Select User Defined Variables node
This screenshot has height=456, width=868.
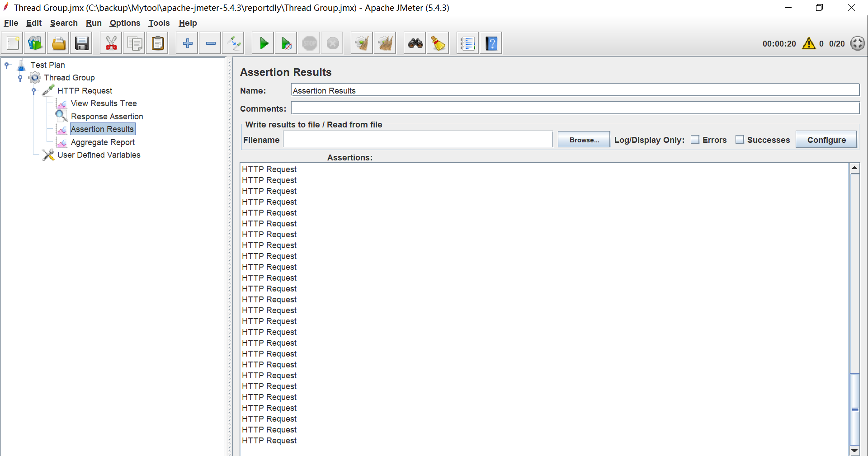point(99,155)
